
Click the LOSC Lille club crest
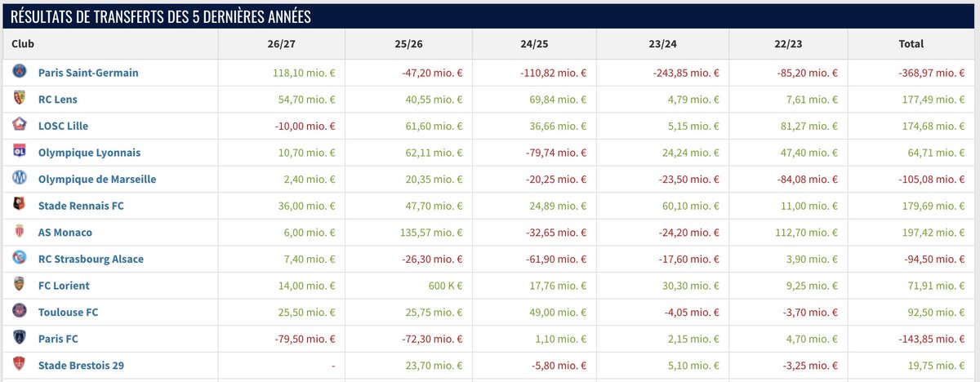click(x=20, y=126)
